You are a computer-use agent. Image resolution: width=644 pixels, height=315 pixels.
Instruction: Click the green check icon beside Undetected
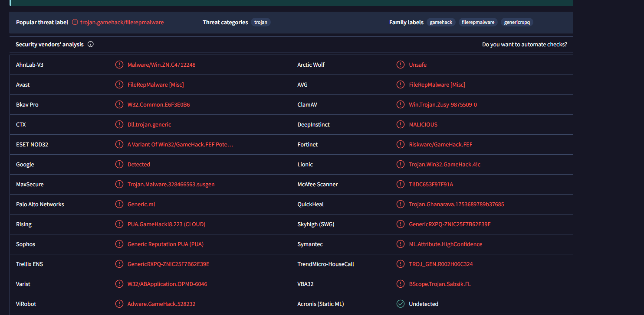(401, 304)
